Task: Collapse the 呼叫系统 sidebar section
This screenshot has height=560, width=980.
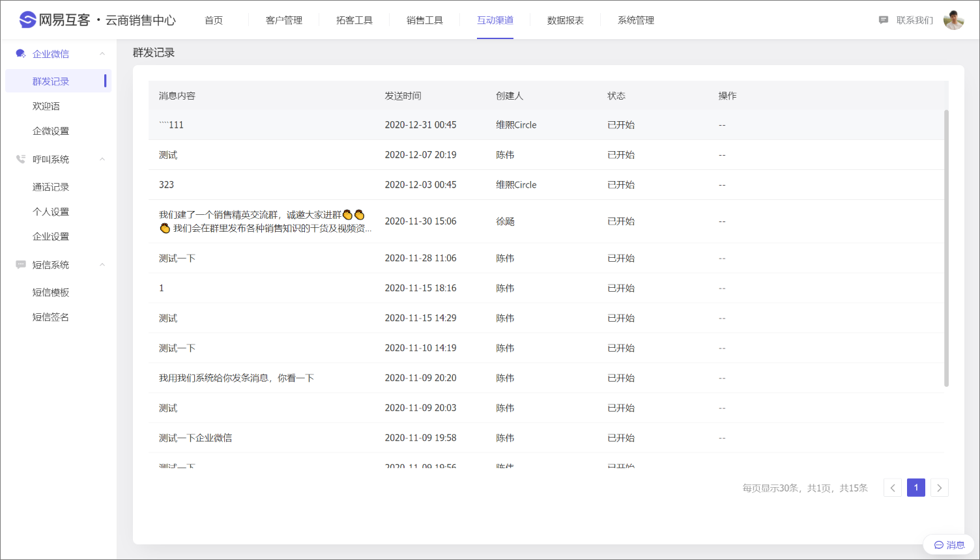Action: 102,160
